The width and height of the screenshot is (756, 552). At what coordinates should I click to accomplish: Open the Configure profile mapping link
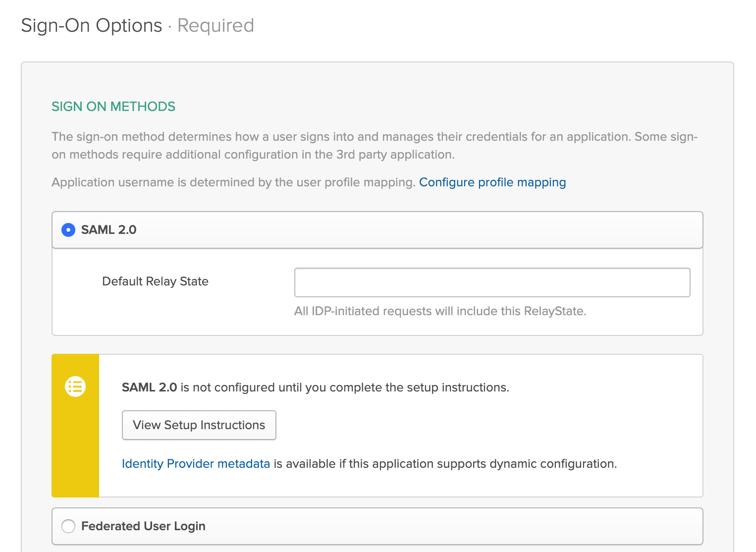point(492,182)
